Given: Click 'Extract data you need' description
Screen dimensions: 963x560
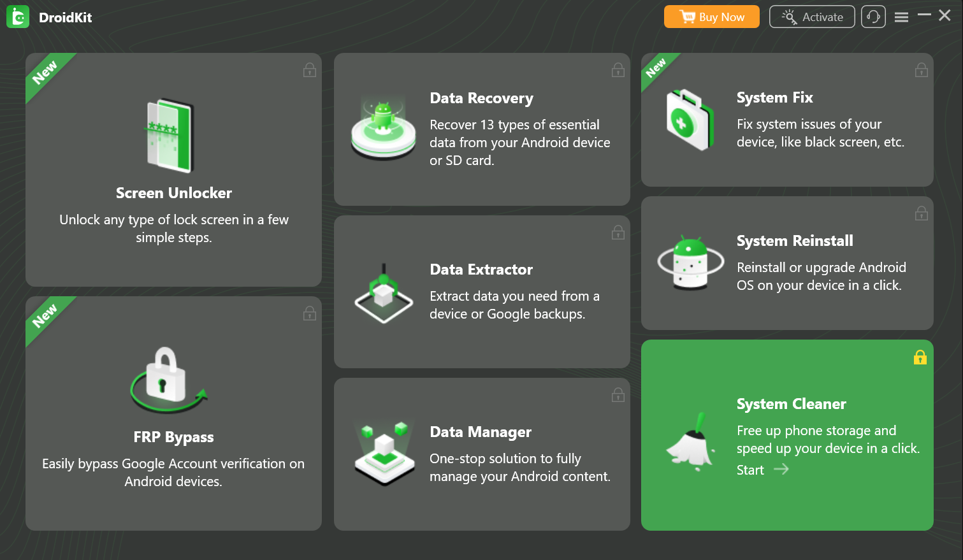Looking at the screenshot, I should tap(514, 305).
